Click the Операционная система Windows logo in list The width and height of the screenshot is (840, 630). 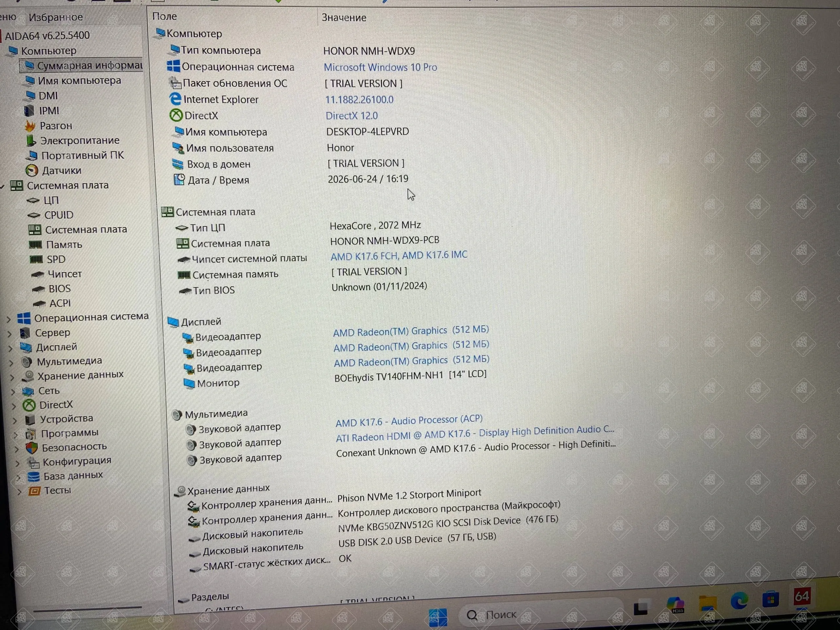tap(174, 66)
